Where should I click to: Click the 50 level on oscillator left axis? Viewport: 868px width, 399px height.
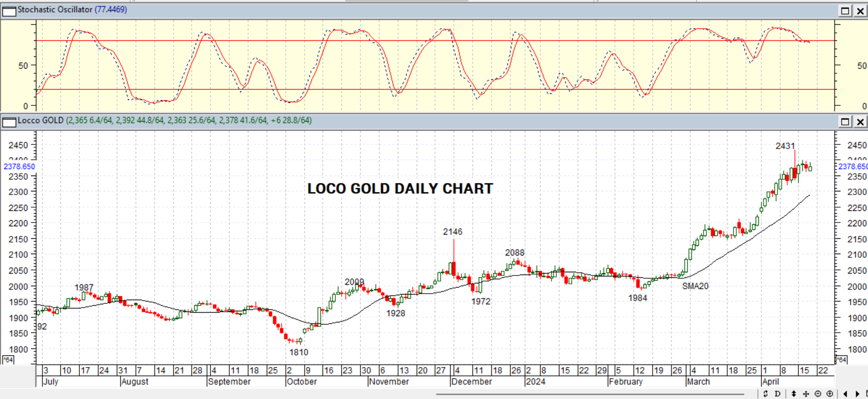tap(23, 65)
